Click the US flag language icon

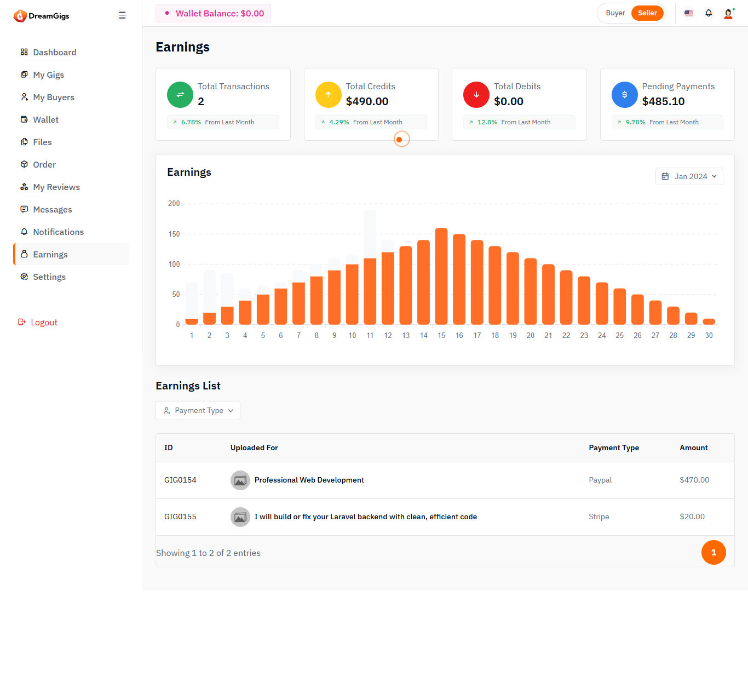click(x=689, y=13)
